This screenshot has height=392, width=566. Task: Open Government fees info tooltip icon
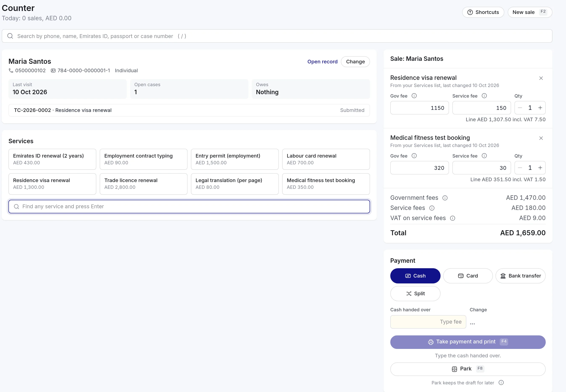[445, 198]
